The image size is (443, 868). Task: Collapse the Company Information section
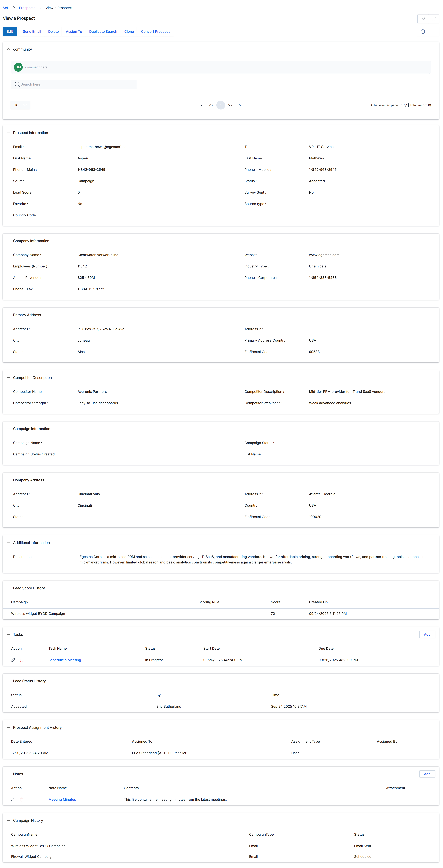click(x=8, y=241)
